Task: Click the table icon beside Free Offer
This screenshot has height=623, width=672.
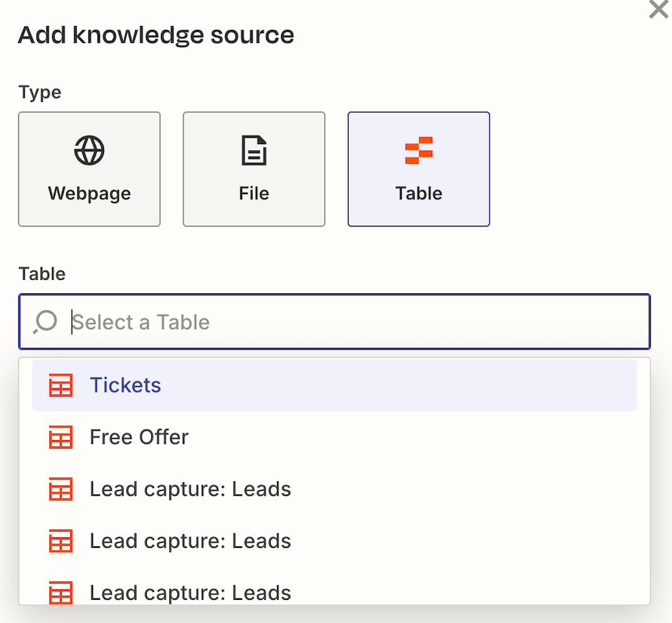Action: point(60,437)
